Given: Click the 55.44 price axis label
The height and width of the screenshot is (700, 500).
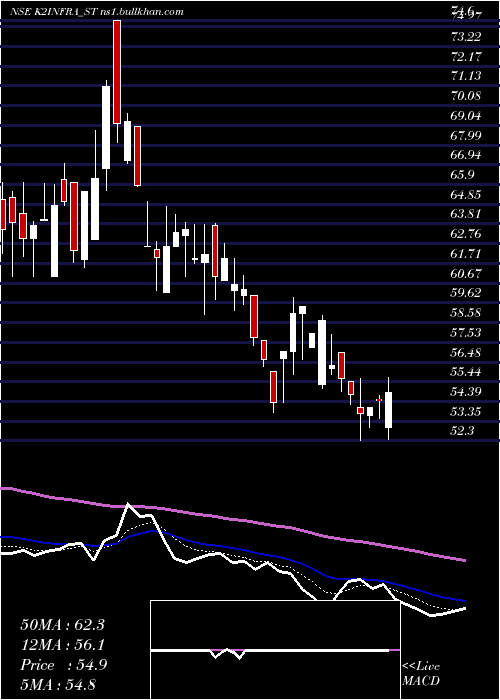Looking at the screenshot, I should point(467,372).
